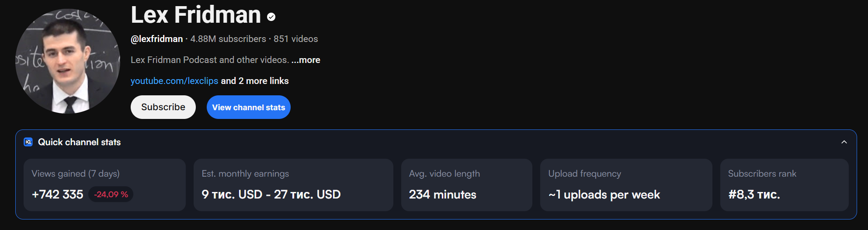Select the @lexfridman channel handle
This screenshot has width=868, height=230.
[x=157, y=39]
